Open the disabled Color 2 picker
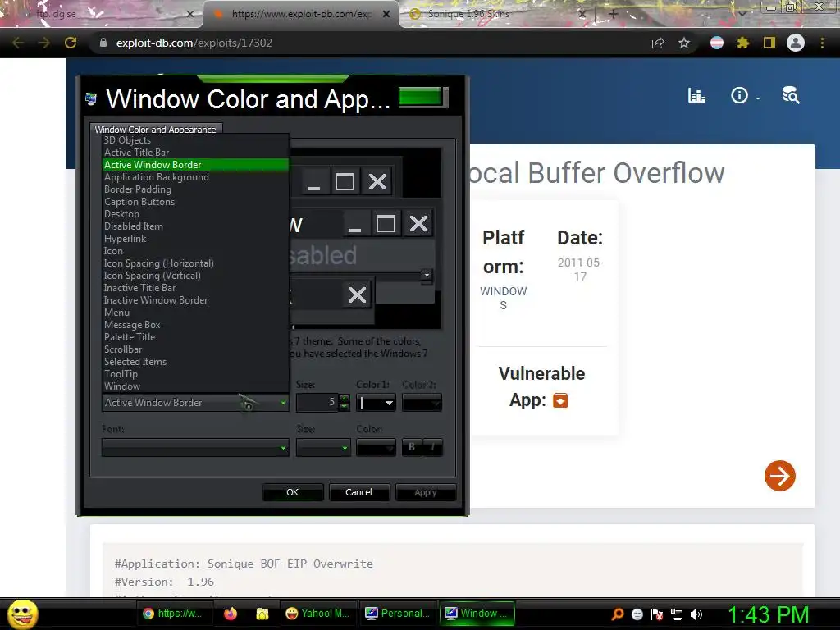Screen dimensions: 840x630 [422, 403]
